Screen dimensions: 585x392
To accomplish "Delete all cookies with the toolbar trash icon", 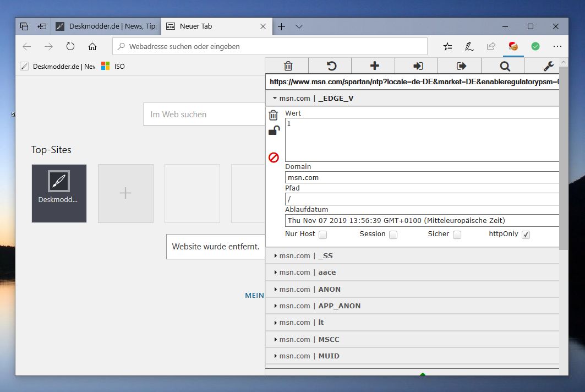I will [288, 66].
